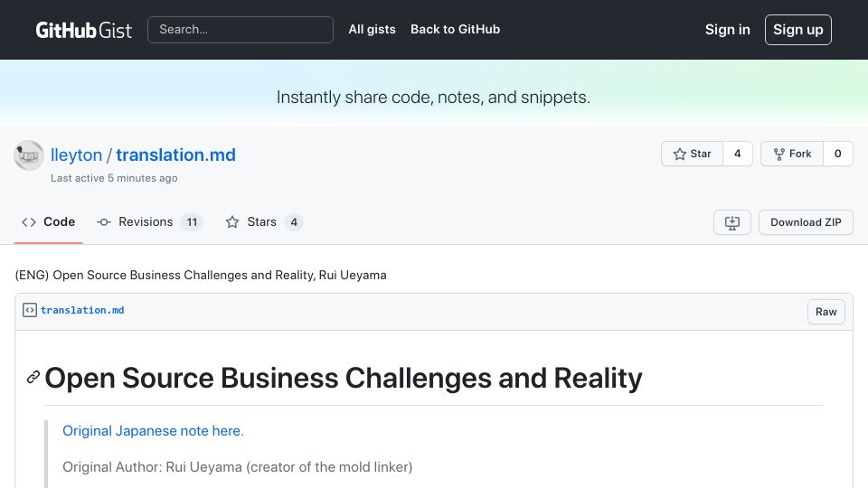The height and width of the screenshot is (488, 868).
Task: Star this gist with the Star button
Action: [x=692, y=154]
